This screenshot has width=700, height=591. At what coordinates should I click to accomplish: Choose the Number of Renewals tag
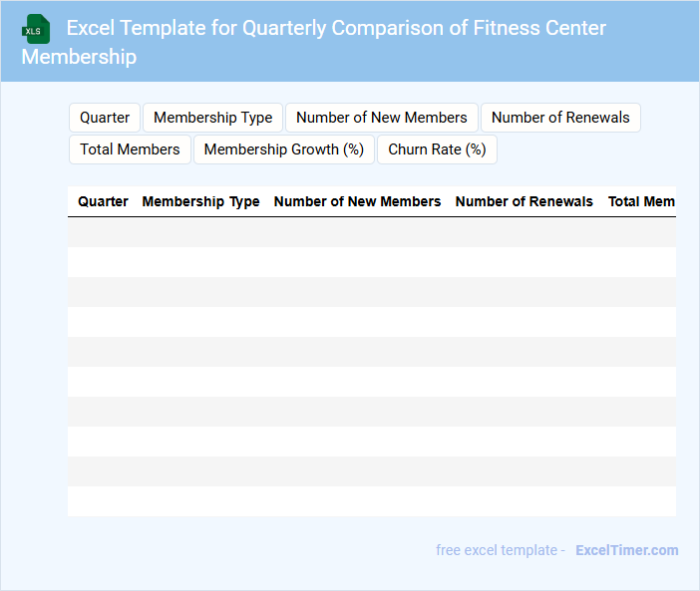[x=560, y=118]
